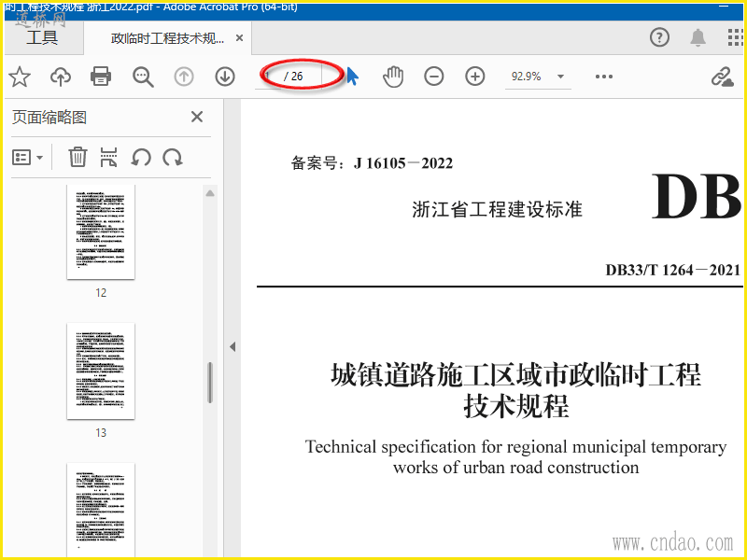Zoom out with the minus icon
Viewport: 747px width, 560px height.
coord(434,77)
